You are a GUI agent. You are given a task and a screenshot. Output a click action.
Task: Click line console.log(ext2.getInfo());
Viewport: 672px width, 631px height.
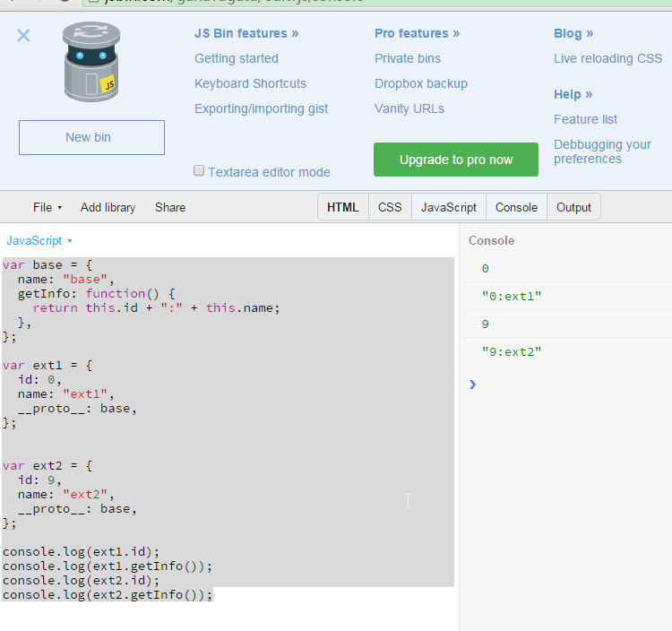coord(108,595)
